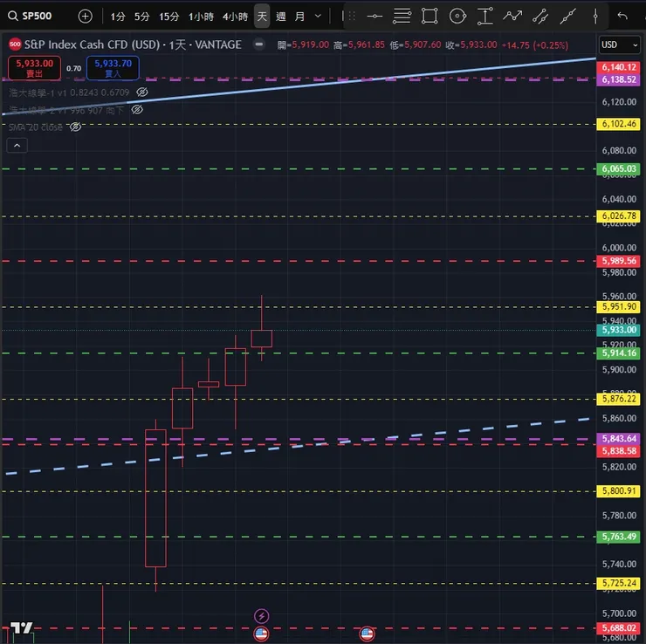
Task: Open SP500 symbol search
Action: coord(30,16)
